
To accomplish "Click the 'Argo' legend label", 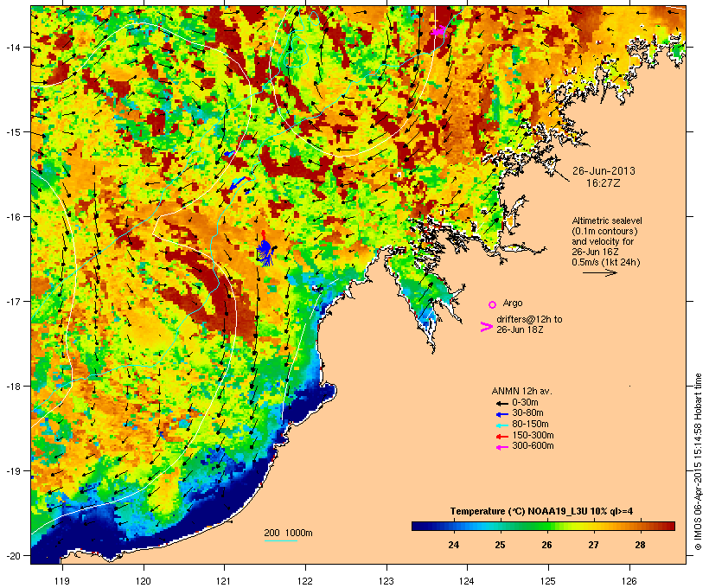I will [513, 303].
